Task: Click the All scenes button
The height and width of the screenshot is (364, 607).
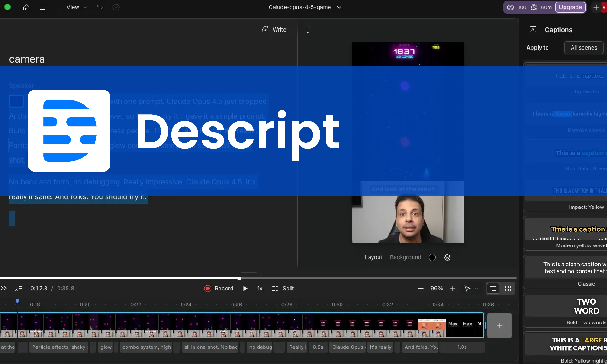Action: pos(583,48)
